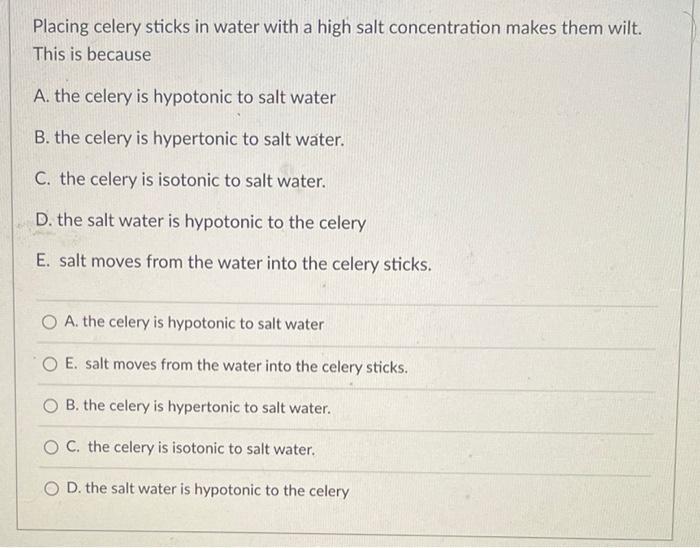Select the isotonic answer C radio button
The height and width of the screenshot is (548, 700).
51,448
